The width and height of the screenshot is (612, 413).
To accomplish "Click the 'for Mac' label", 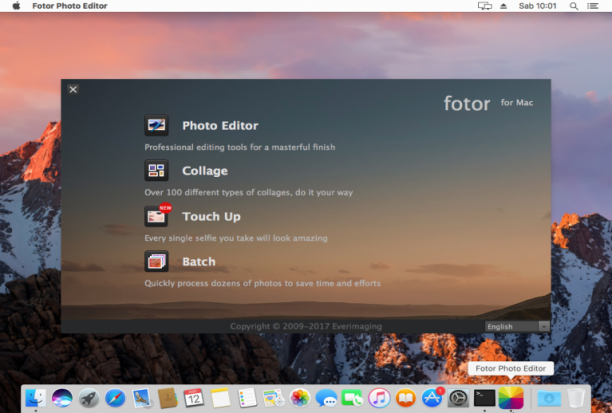I will 517,103.
